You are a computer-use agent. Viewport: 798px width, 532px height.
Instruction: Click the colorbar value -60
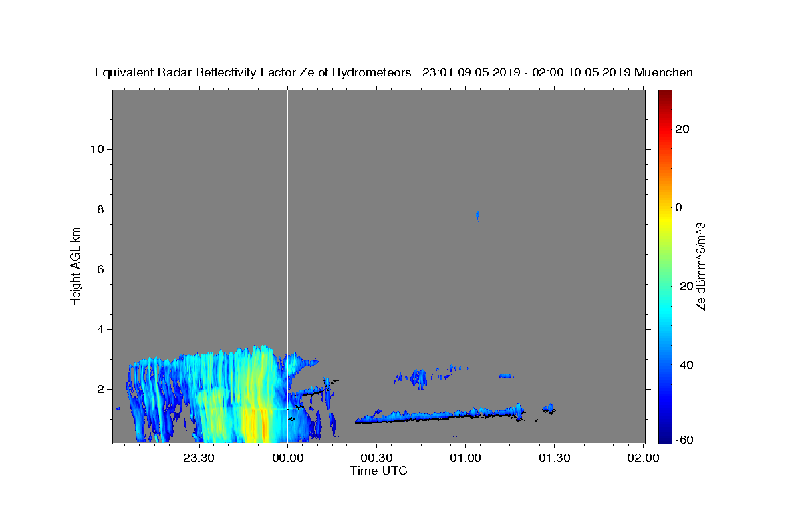pos(684,440)
